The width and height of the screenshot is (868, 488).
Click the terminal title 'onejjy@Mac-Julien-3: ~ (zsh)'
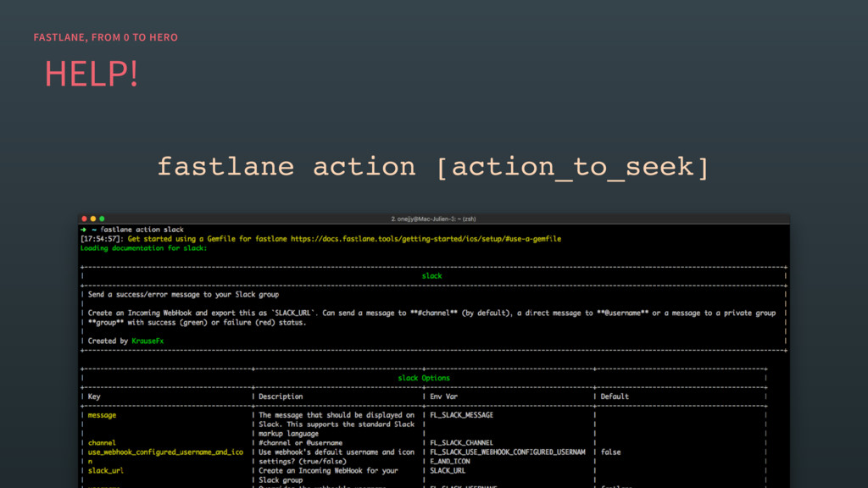tap(433, 219)
